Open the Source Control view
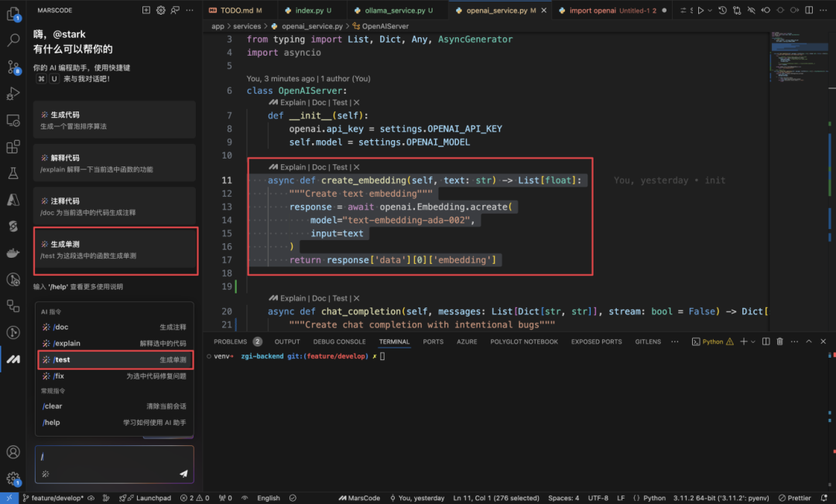Image resolution: width=836 pixels, height=504 pixels. click(x=13, y=67)
